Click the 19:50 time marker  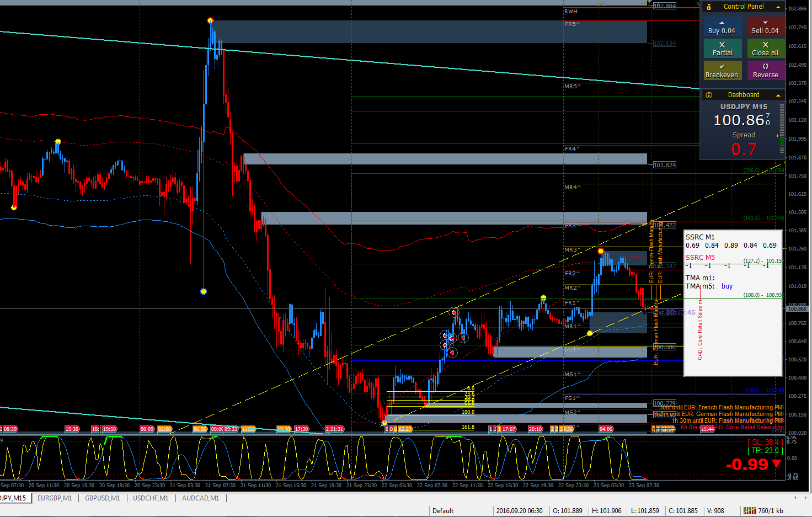(109, 429)
